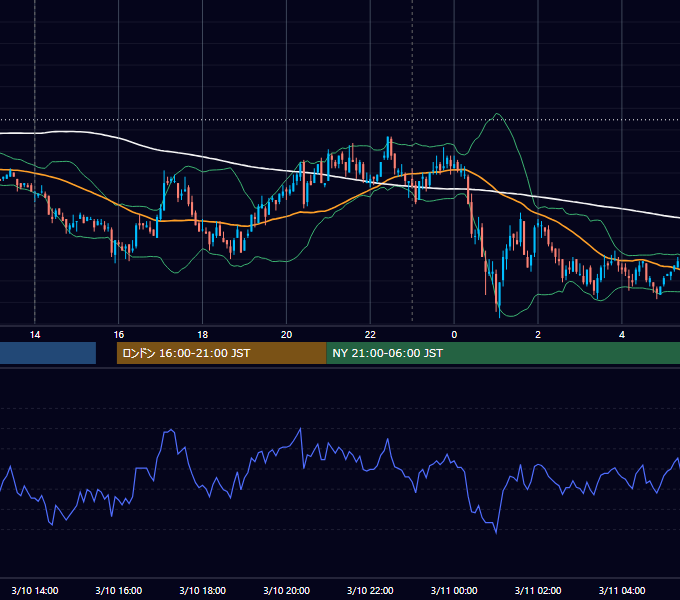680x600 pixels.
Task: Click the 0 hour axis label
Action: (454, 335)
